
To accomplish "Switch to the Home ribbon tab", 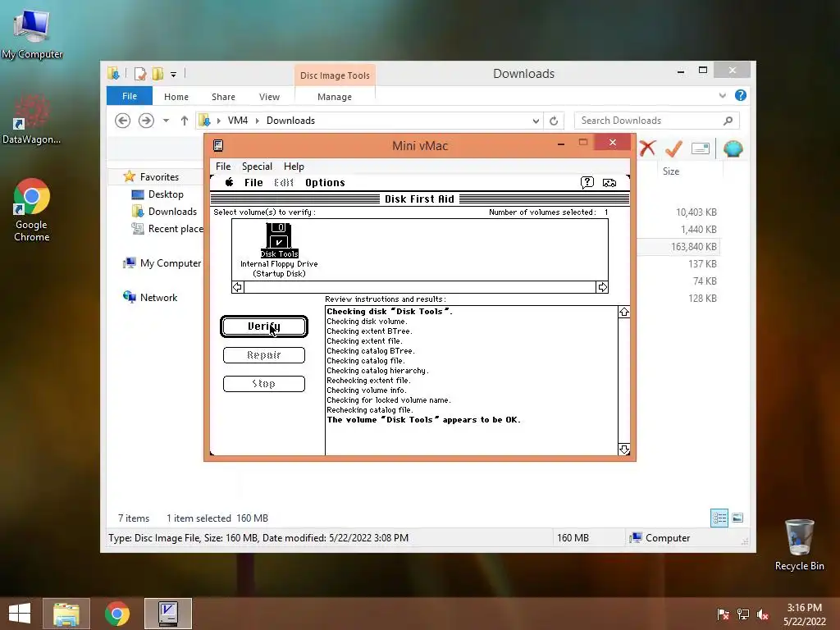I will click(x=176, y=97).
